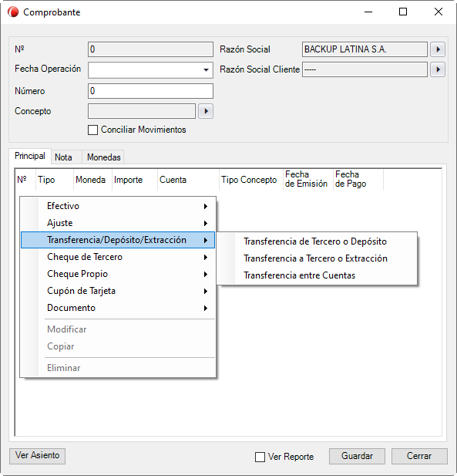This screenshot has height=476, width=457.
Task: Click the Razón Social lookup arrow button
Action: click(438, 49)
